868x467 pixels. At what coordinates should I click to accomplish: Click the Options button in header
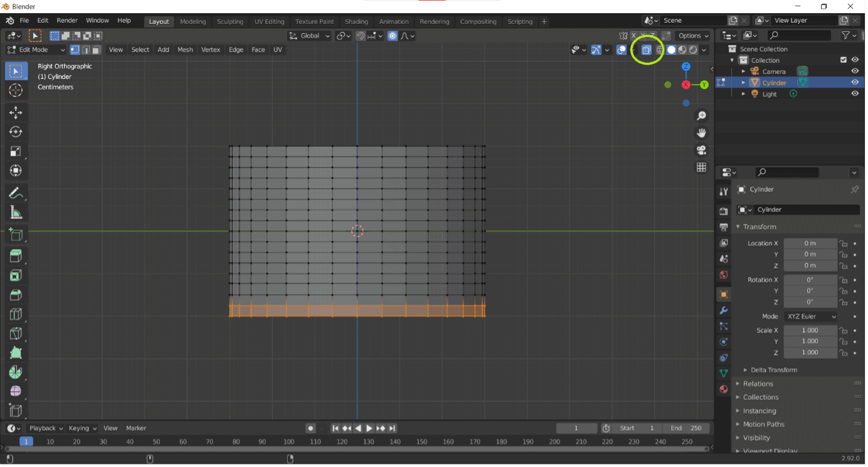point(693,36)
